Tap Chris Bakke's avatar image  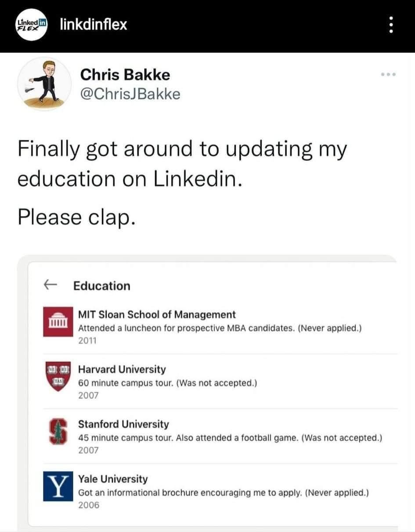pyautogui.click(x=44, y=84)
